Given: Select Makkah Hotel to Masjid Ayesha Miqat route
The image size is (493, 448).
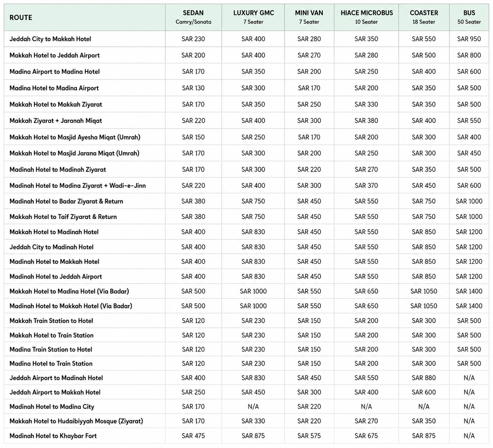Looking at the screenshot, I should point(75,137).
